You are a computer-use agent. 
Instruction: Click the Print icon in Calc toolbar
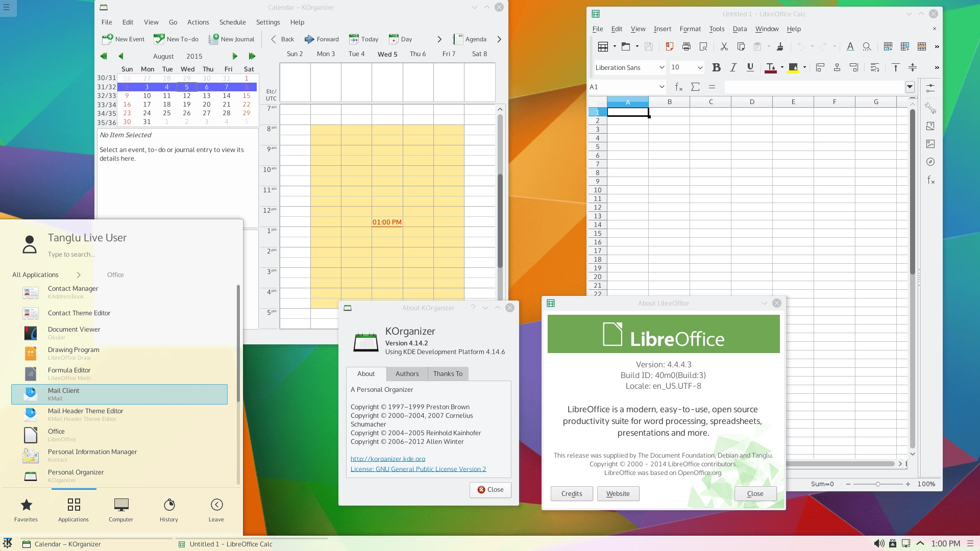(x=687, y=47)
